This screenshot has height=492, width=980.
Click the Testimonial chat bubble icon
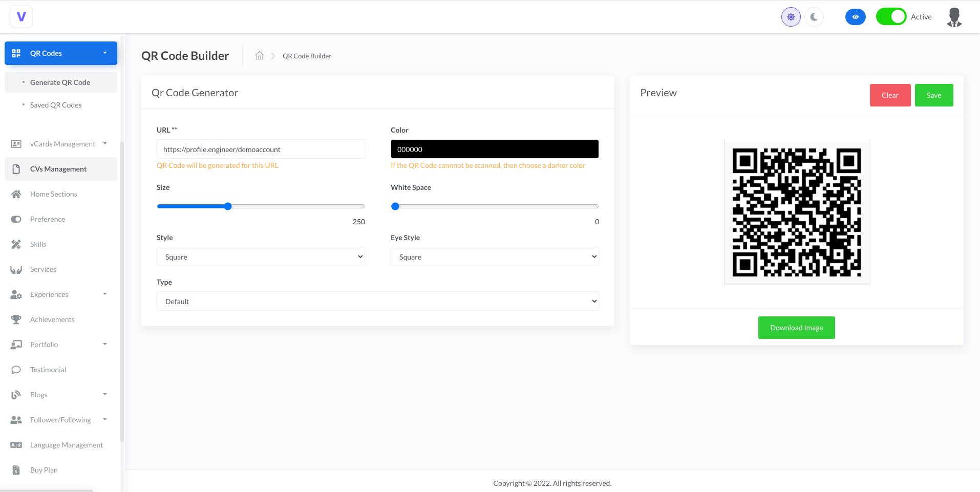16,369
